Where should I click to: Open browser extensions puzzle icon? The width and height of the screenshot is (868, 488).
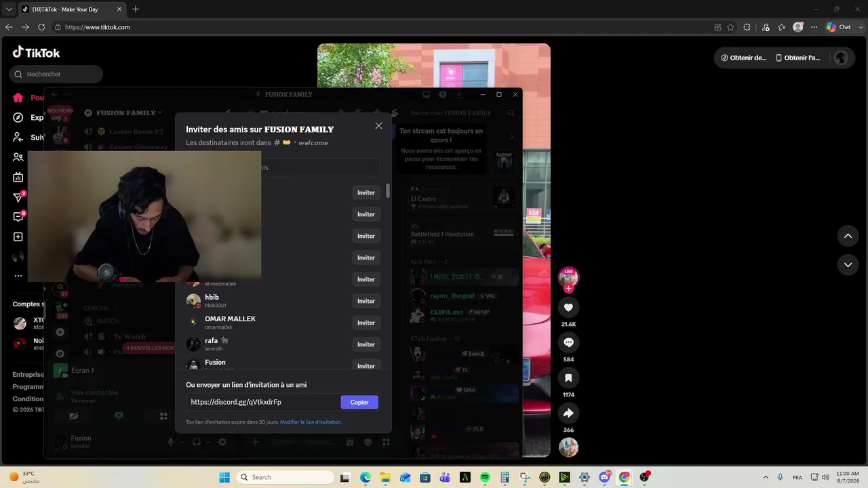coord(747,27)
